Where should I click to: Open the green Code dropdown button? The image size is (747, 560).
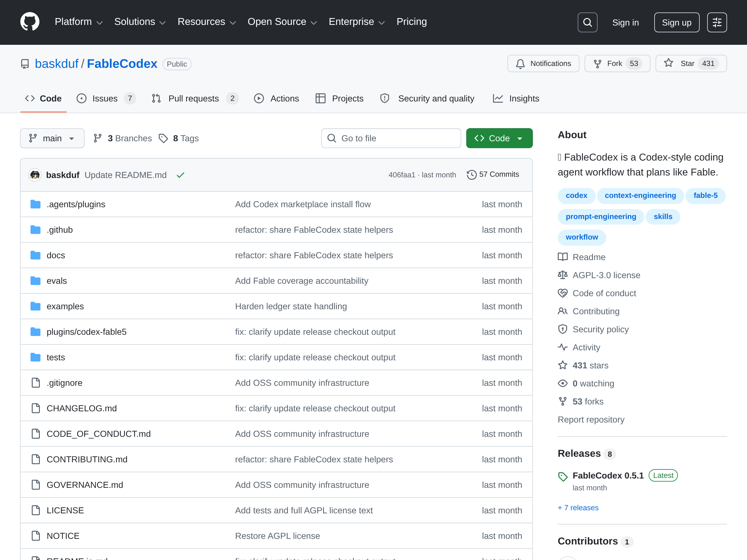point(499,138)
